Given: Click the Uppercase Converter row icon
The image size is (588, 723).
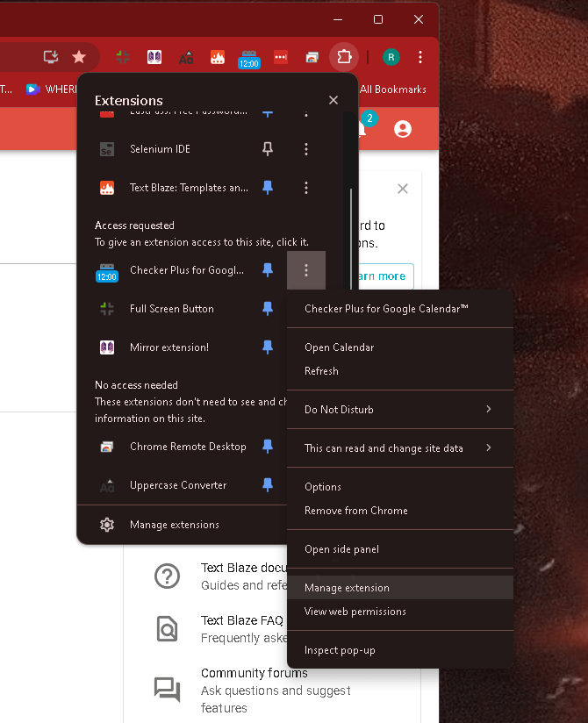Looking at the screenshot, I should [107, 485].
